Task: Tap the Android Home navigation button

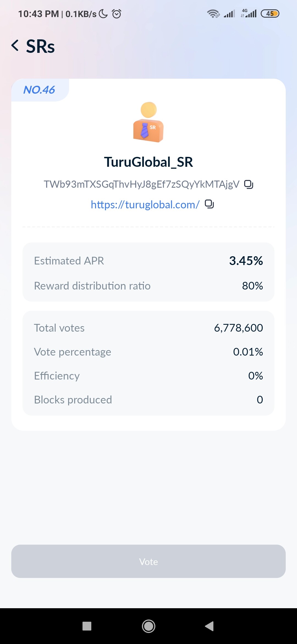Action: (x=148, y=626)
